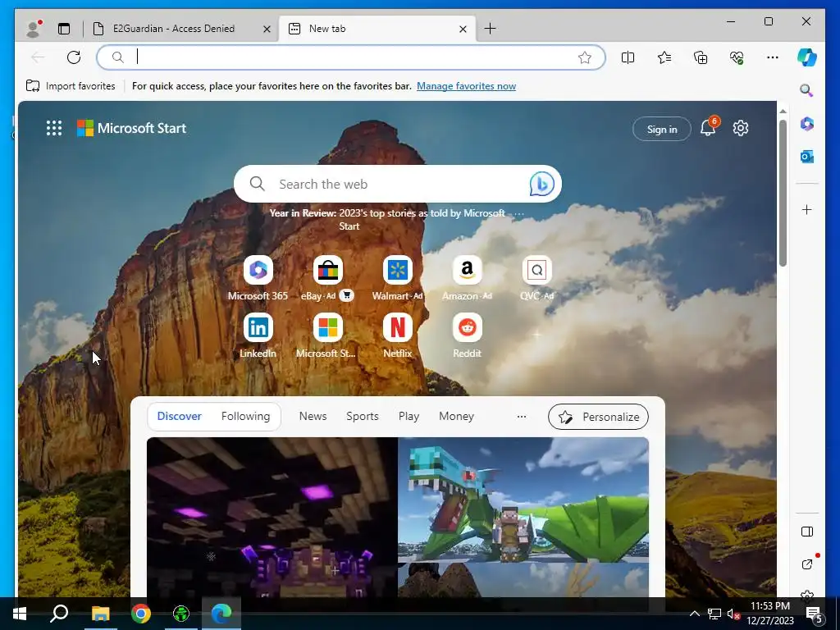840x630 pixels.
Task: Open Reddit quick link tile
Action: coord(467,336)
